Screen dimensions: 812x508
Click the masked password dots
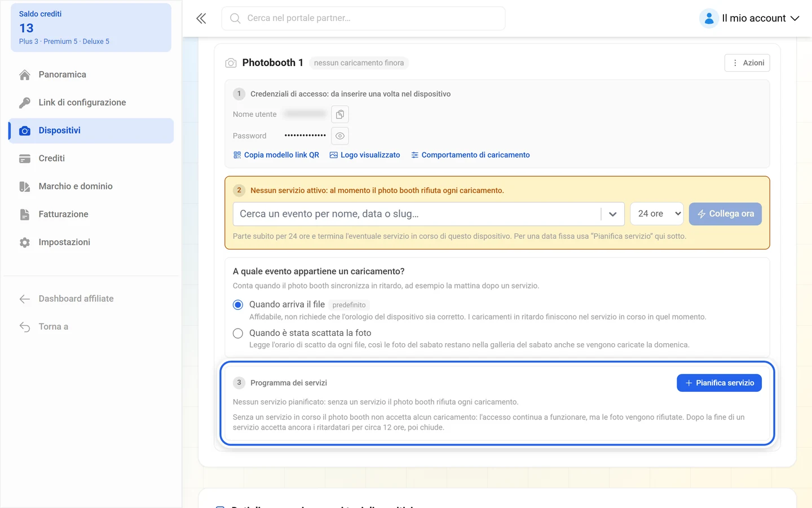tap(305, 136)
